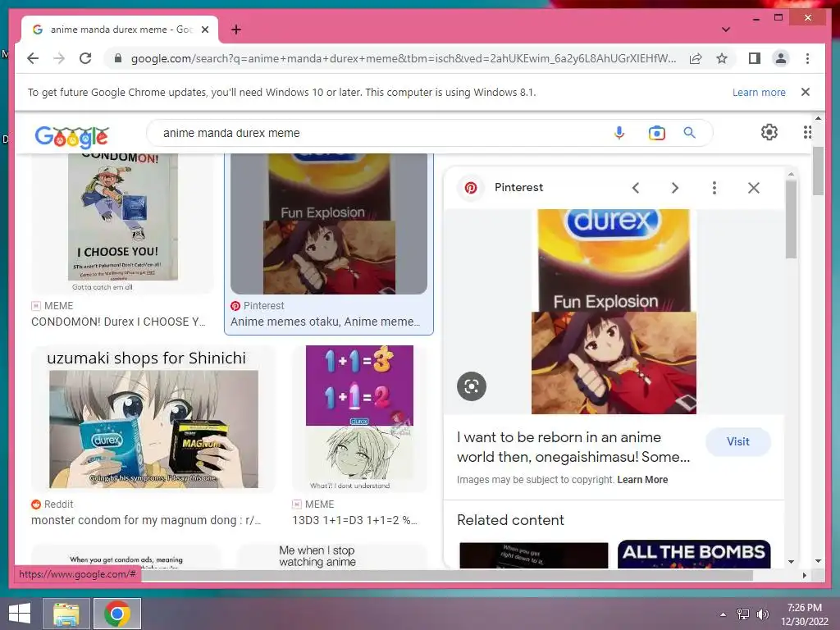The width and height of the screenshot is (840, 630).
Task: Expand tab search dropdown arrow
Action: (725, 30)
